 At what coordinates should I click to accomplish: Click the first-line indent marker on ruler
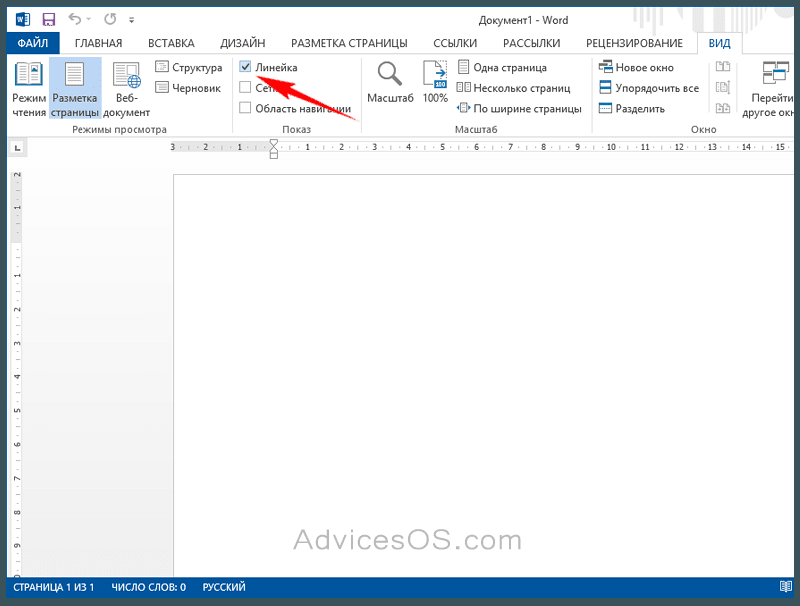tap(273, 143)
